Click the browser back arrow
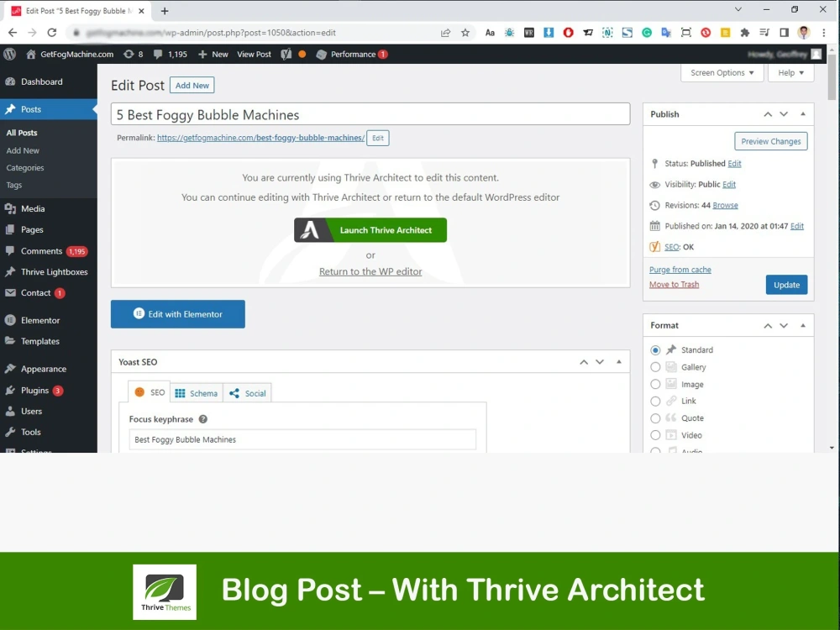Viewport: 840px width, 630px height. point(13,33)
